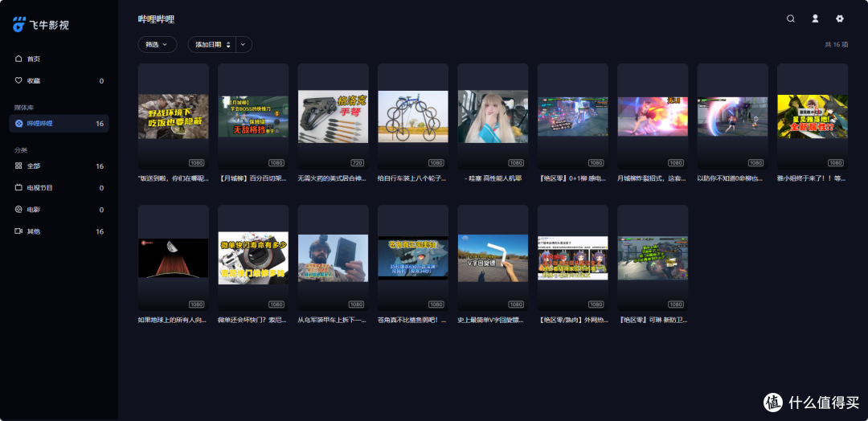This screenshot has height=421, width=868.
Task: Open the eight-wheel bicycle video thumbnail
Action: 413,116
